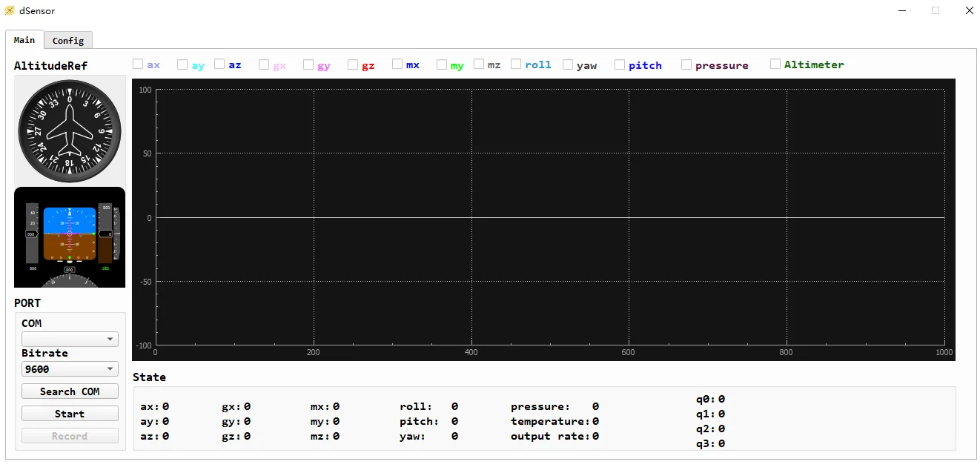Click the artificial horizon flight display

click(70, 237)
